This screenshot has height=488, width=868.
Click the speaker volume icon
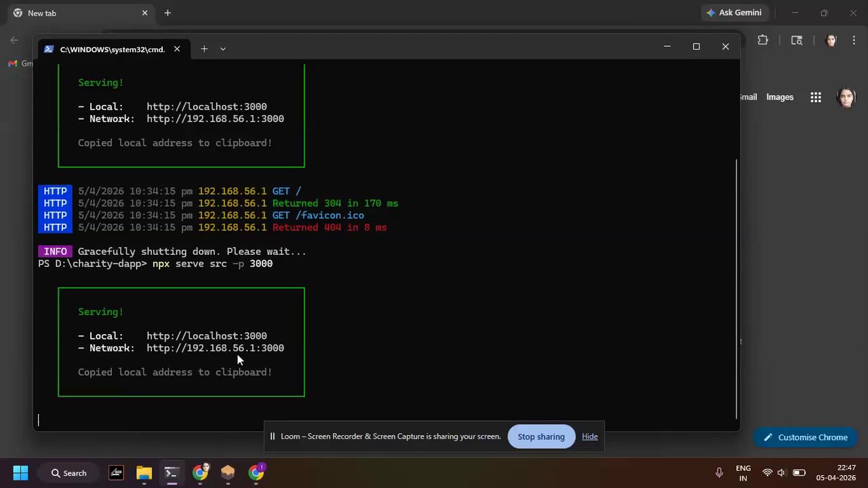782,472
